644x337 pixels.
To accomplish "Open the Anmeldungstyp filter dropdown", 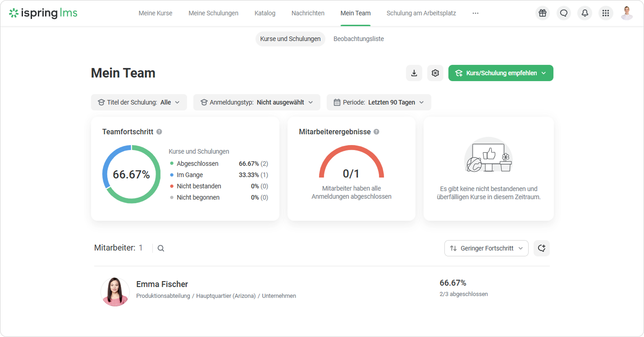I will point(256,102).
